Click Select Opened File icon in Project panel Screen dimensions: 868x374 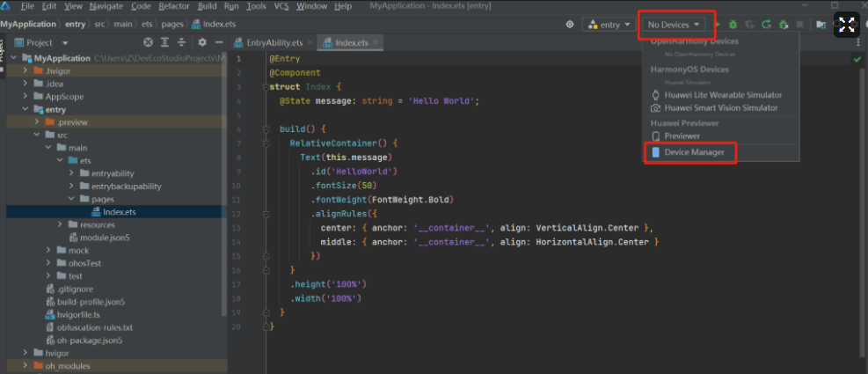click(148, 42)
